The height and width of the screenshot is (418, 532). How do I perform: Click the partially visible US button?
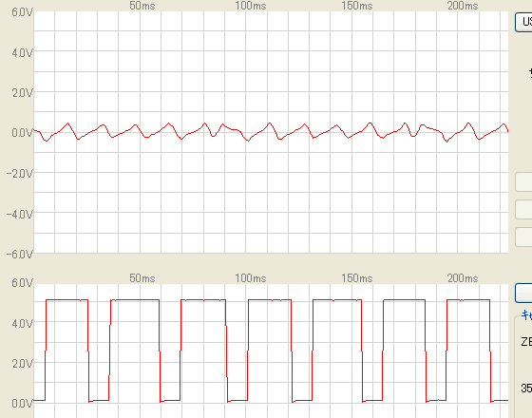523,23
